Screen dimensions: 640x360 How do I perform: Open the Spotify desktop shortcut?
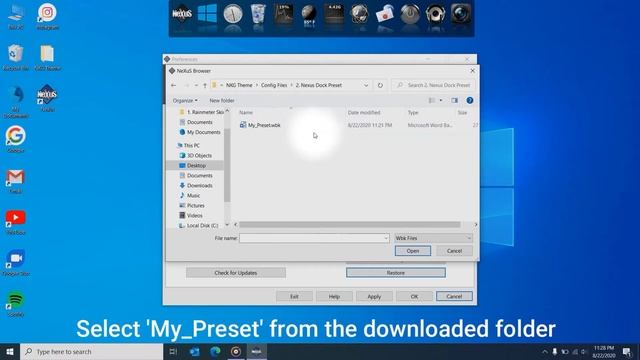(16, 304)
